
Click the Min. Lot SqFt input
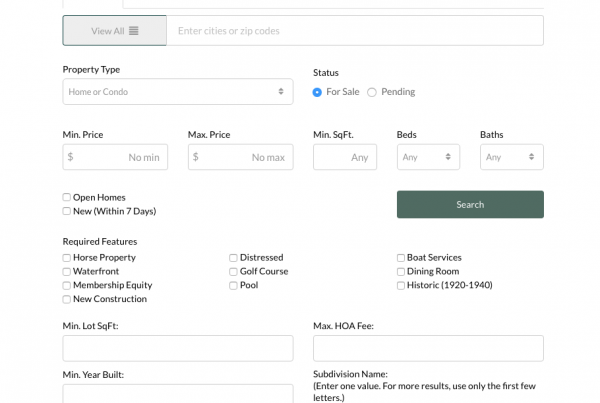tap(177, 348)
